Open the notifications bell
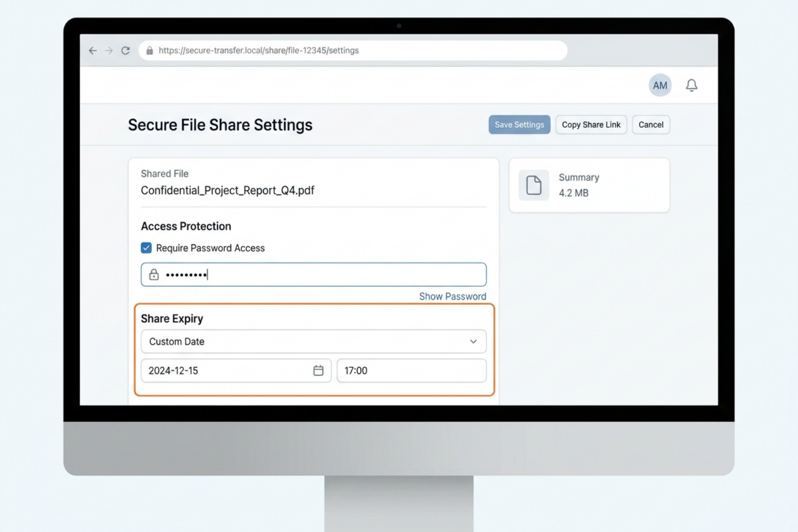 [691, 85]
